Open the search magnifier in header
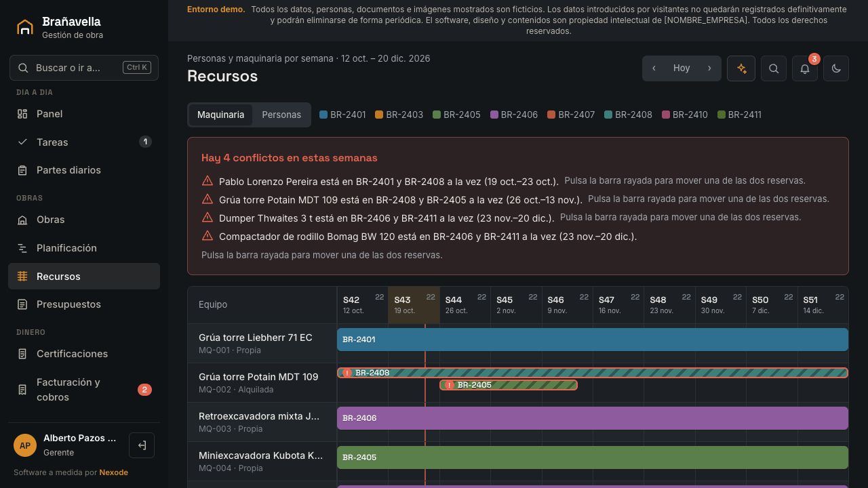Viewport: 868px width, 488px height. tap(774, 68)
